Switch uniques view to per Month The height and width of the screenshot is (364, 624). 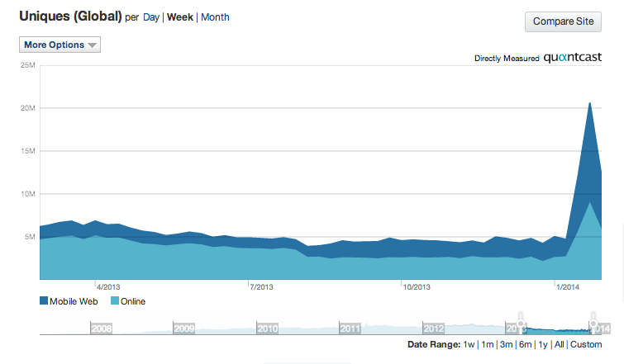pyautogui.click(x=215, y=17)
